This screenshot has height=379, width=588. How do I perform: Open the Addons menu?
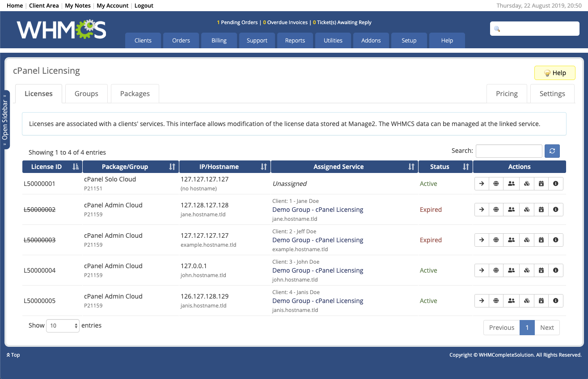coord(371,40)
